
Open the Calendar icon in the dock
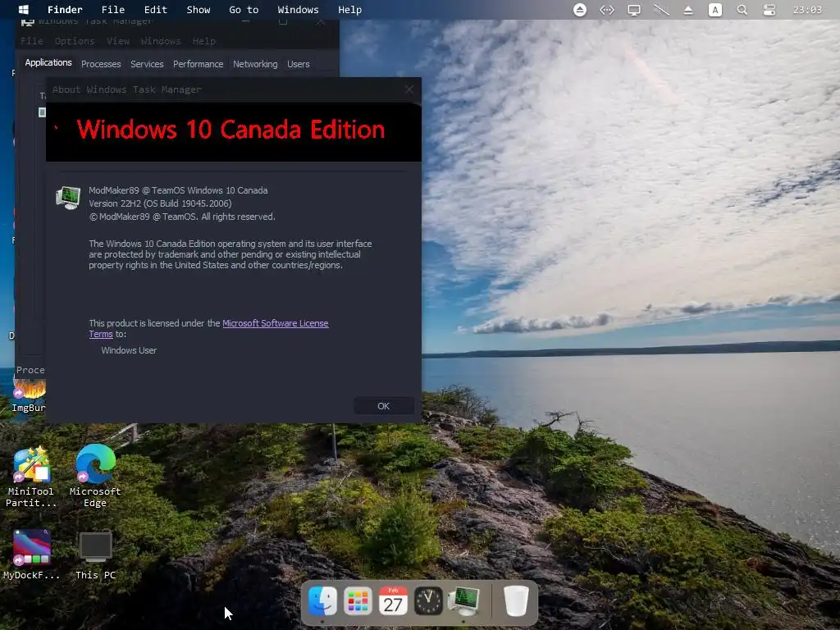(x=393, y=601)
